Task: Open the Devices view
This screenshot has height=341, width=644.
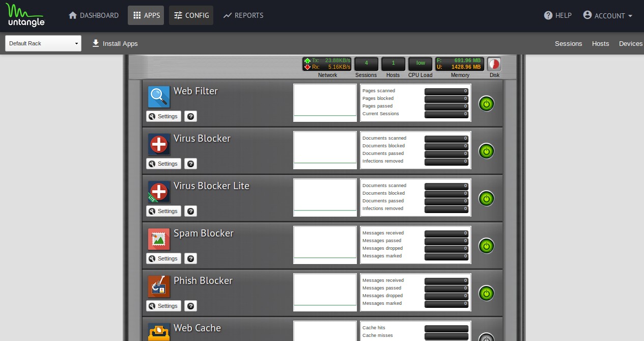Action: 630,43
